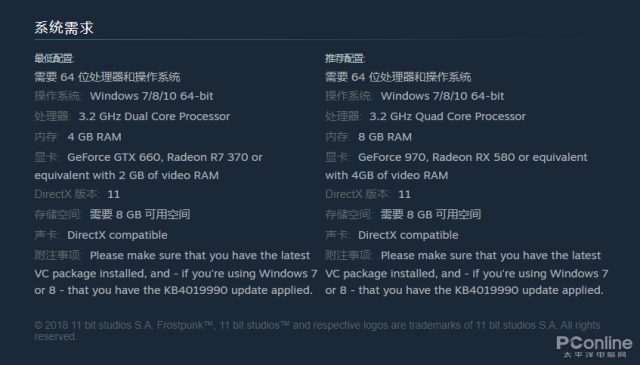The image size is (640, 365).
Task: Click the PConline watermark logo
Action: 594,347
